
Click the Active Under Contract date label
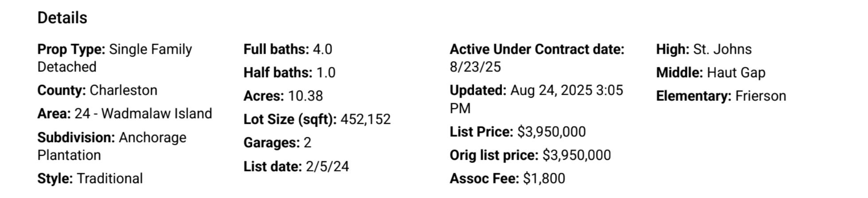pos(537,49)
